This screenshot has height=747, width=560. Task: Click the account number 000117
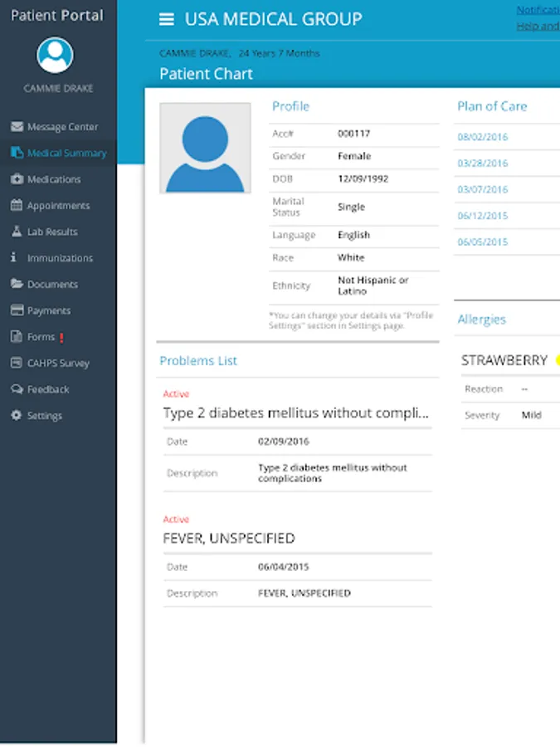pos(353,134)
